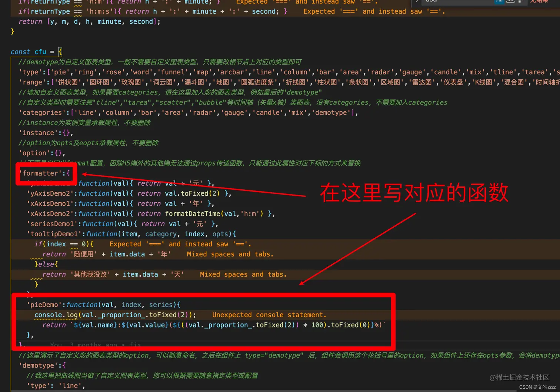Screen dimensions: 560x392
Task: Click 'Mixed spaces and tabs.' warning after '天'
Action: [x=243, y=274]
